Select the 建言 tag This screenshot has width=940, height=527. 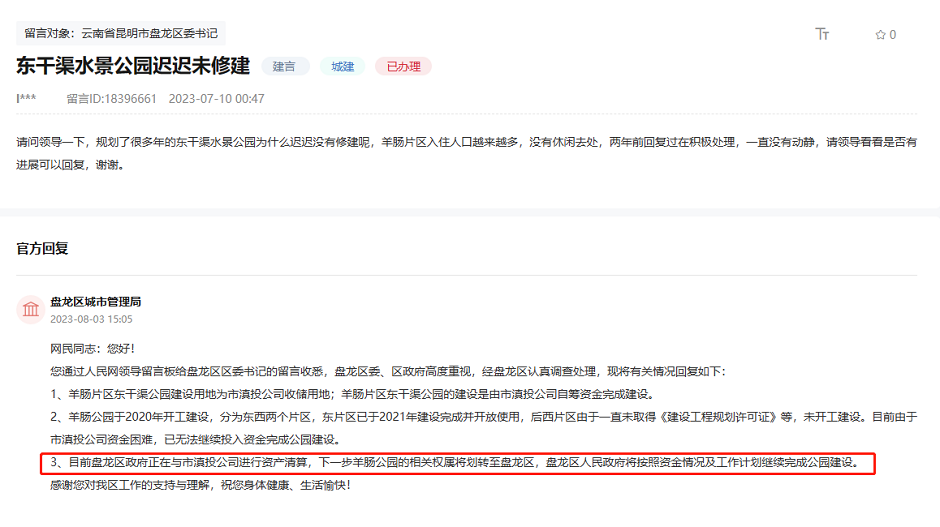tap(285, 67)
